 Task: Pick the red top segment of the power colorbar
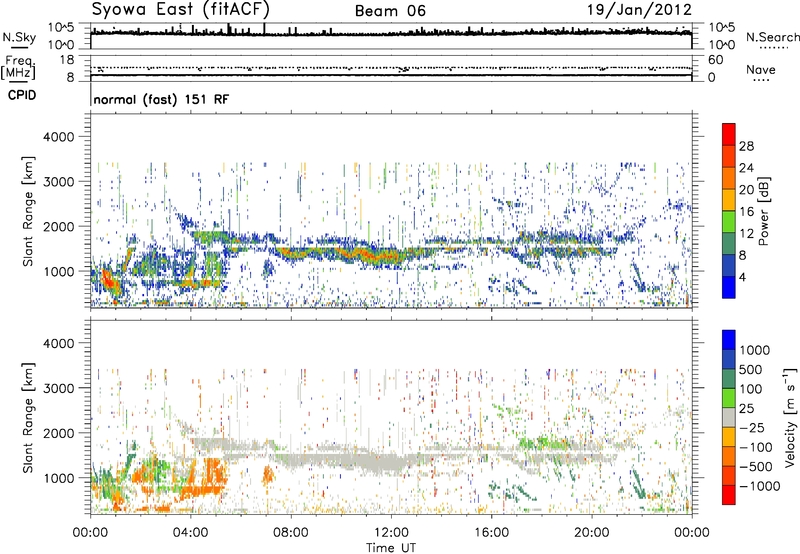click(729, 135)
